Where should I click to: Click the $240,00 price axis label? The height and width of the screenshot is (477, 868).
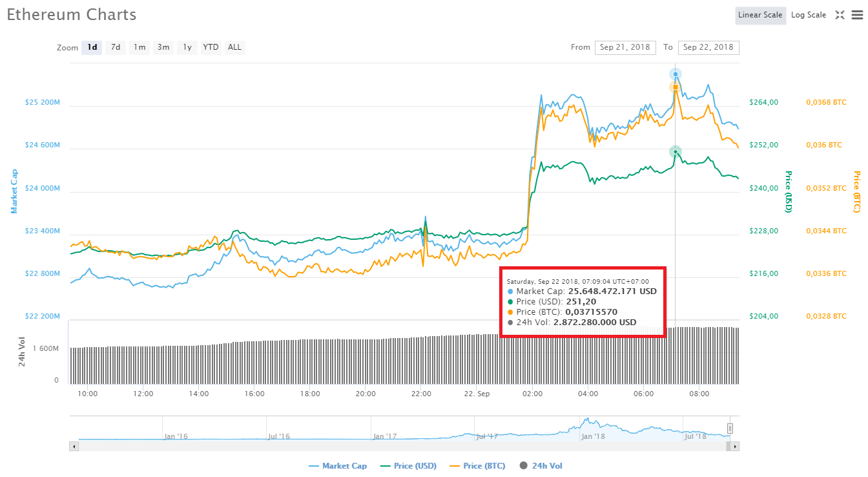click(764, 188)
